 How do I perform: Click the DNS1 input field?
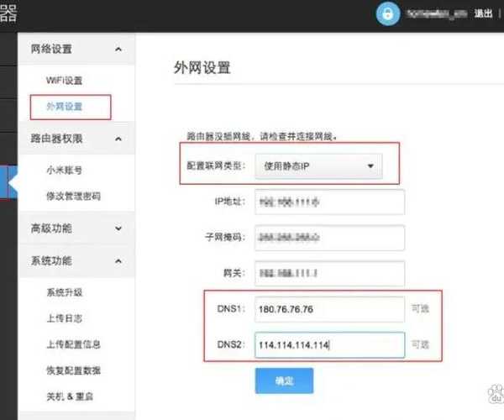329,310
